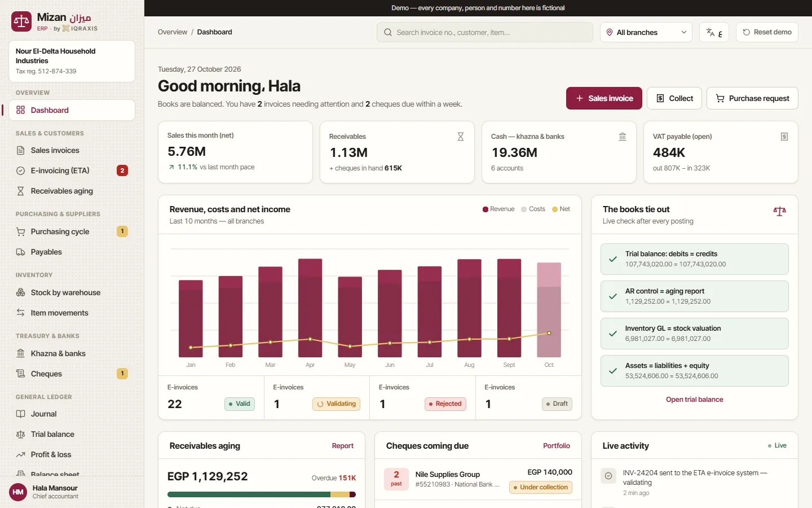
Task: Click the Stock by warehouse boxes icon
Action: click(21, 292)
